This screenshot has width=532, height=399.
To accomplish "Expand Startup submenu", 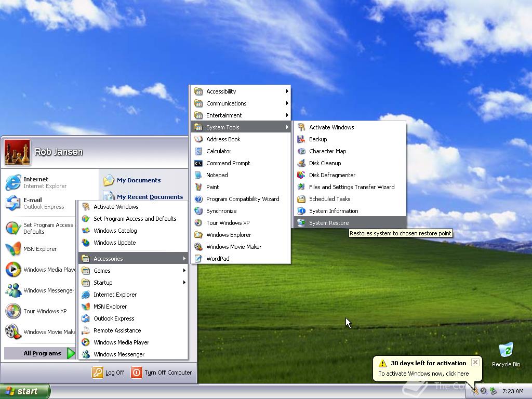I will (x=134, y=282).
